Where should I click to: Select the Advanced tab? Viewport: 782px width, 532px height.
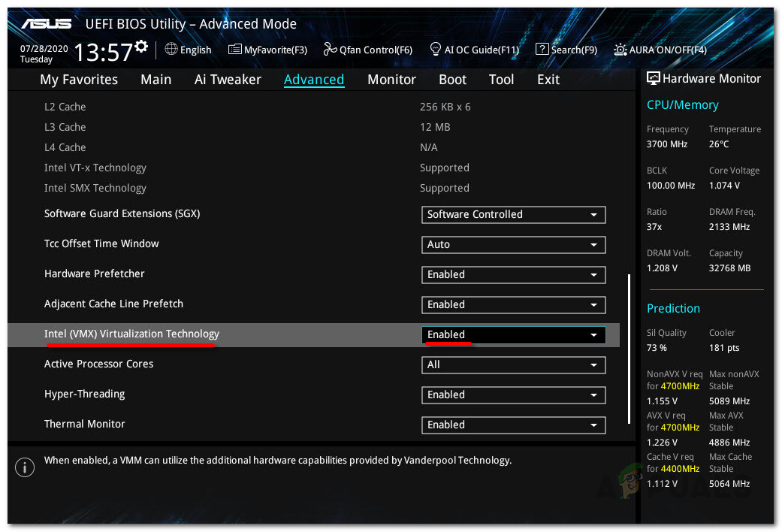click(314, 80)
